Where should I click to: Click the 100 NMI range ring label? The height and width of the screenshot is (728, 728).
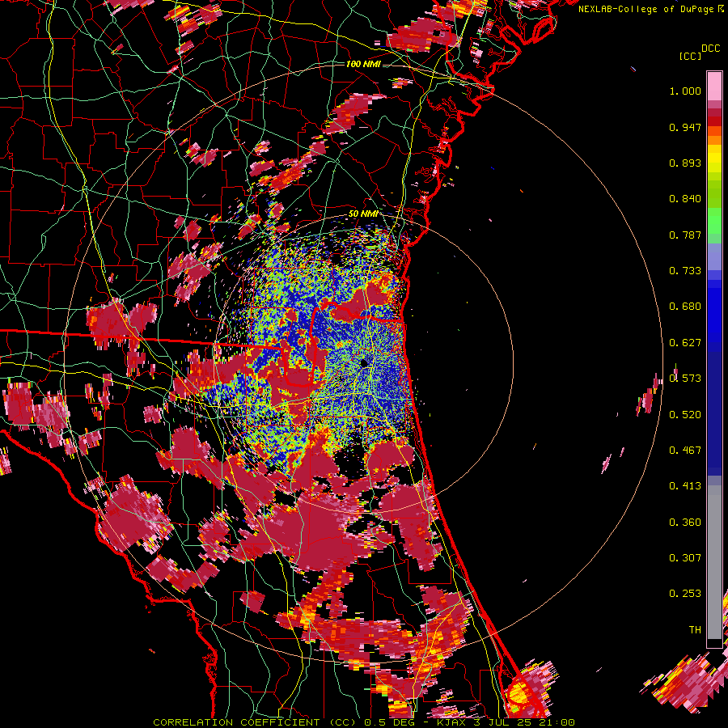pos(363,64)
